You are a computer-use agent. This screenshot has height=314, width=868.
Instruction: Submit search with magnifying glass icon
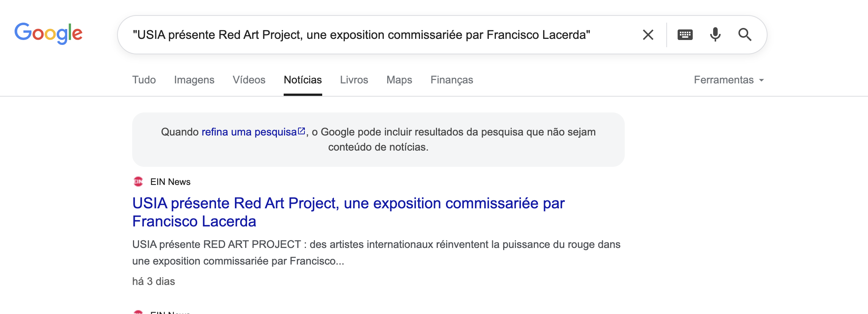coord(745,35)
